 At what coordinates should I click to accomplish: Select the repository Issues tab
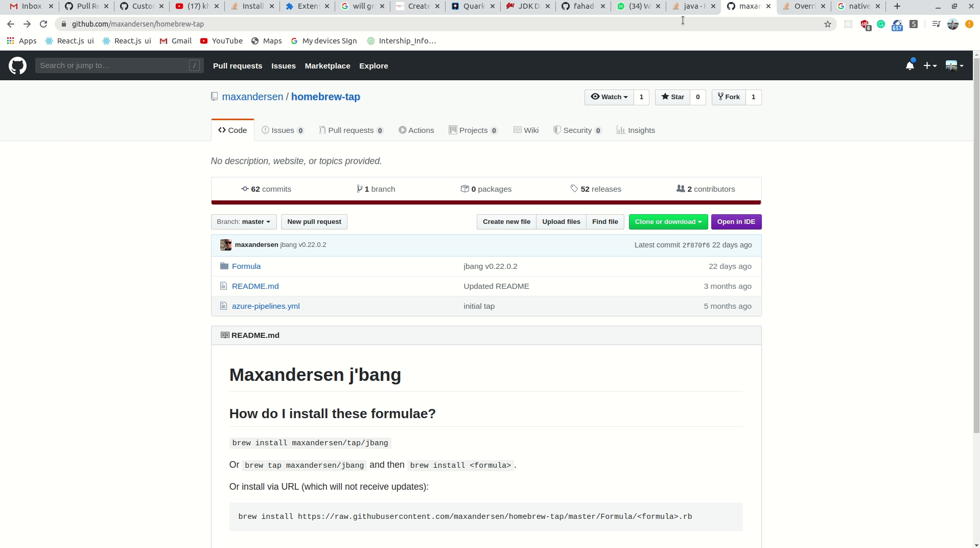click(x=283, y=130)
